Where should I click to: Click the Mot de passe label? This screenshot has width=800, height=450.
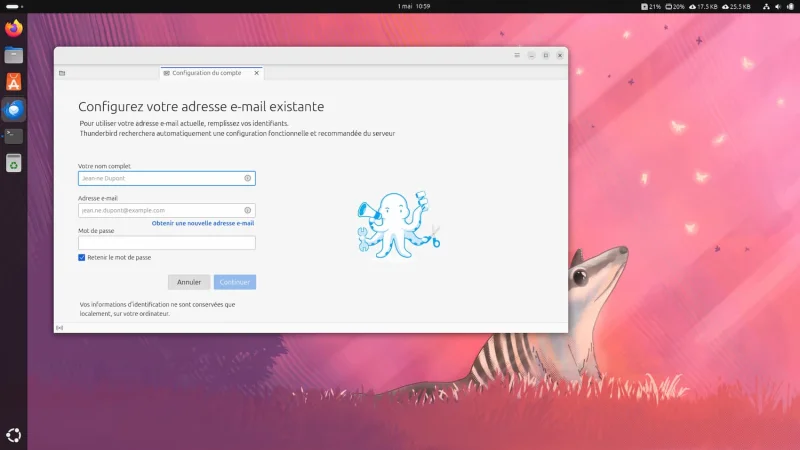(x=96, y=231)
